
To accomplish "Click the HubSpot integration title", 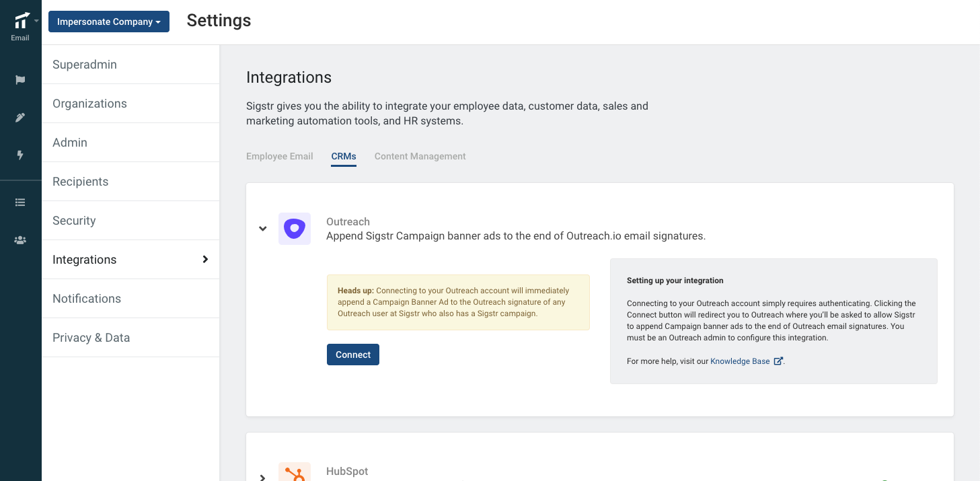I will [347, 472].
